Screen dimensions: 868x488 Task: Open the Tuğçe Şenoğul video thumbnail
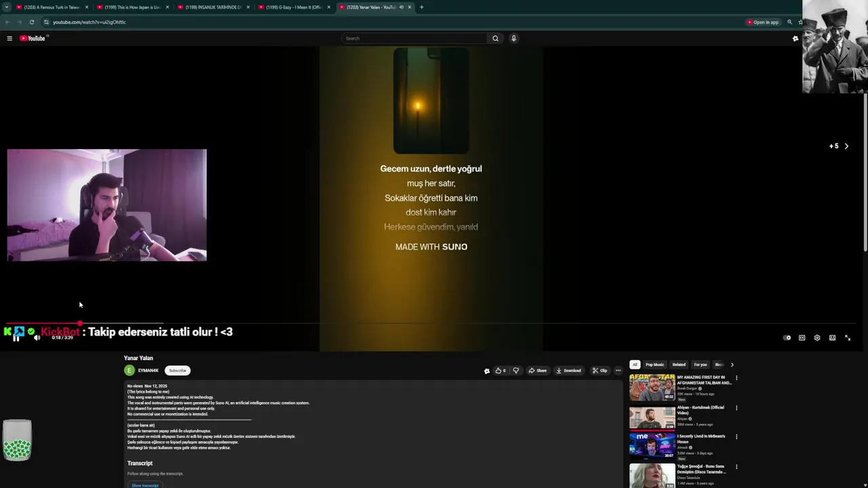652,476
